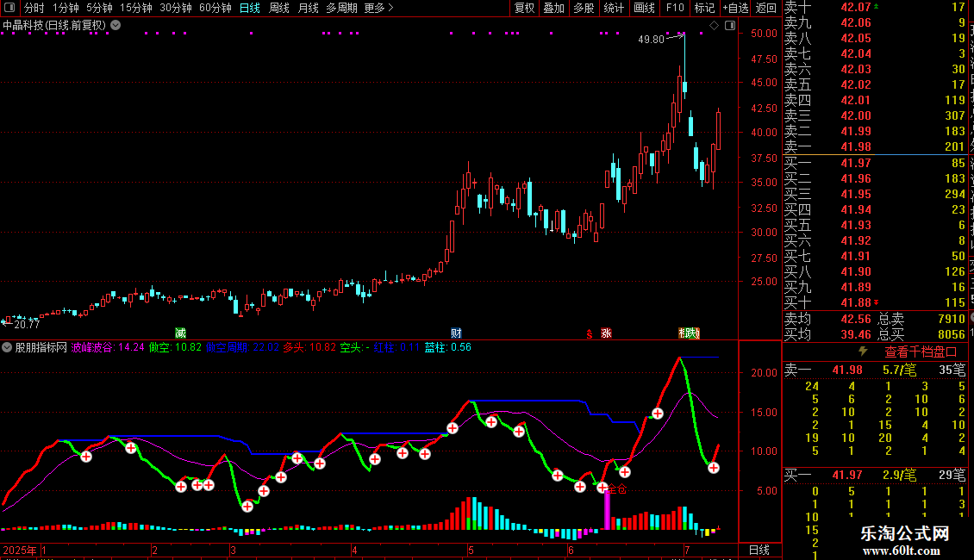Screen dimensions: 974x560
Task: Click the red 全仓 signal label on the indicator
Action: coord(616,489)
